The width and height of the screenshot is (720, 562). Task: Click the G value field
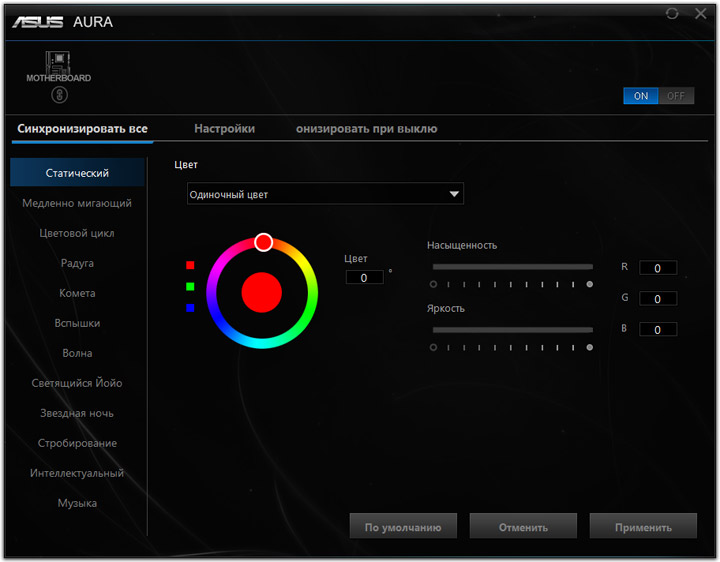point(658,299)
